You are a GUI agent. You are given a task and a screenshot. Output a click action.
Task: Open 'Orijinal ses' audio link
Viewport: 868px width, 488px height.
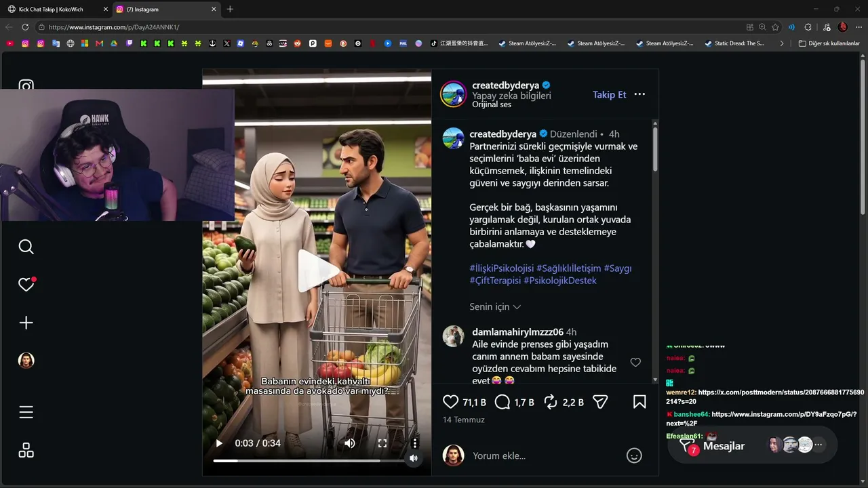coord(492,104)
